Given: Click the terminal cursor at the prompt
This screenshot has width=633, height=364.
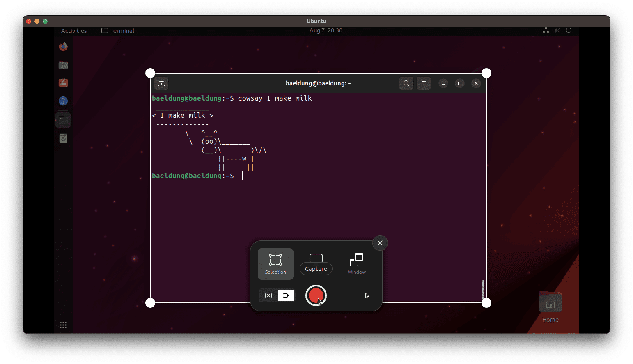Looking at the screenshot, I should coord(240,175).
